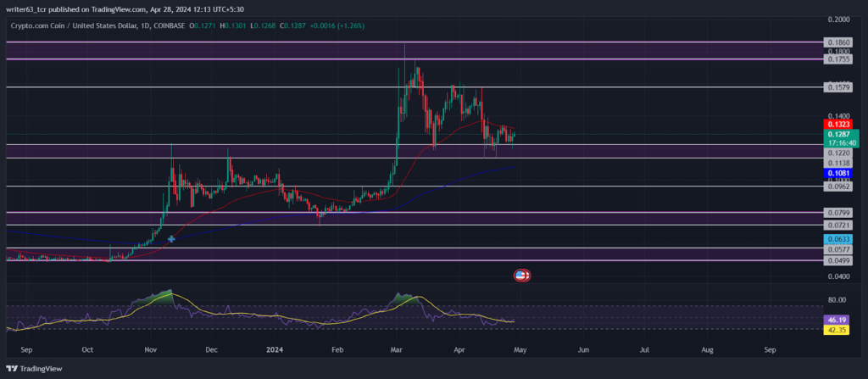Click the 0.1860 resistance level label

click(837, 42)
